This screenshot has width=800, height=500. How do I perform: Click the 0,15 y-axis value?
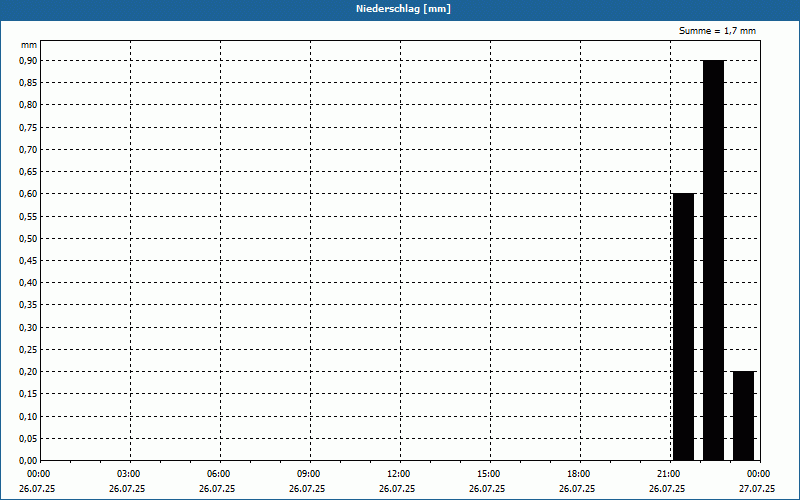click(28, 394)
